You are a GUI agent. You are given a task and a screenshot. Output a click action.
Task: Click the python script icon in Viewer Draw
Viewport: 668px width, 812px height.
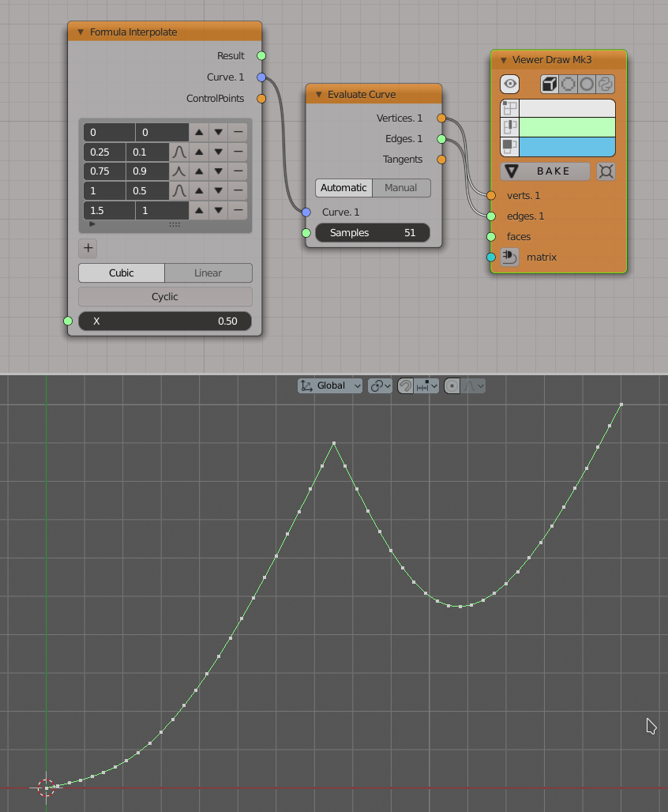click(x=606, y=84)
